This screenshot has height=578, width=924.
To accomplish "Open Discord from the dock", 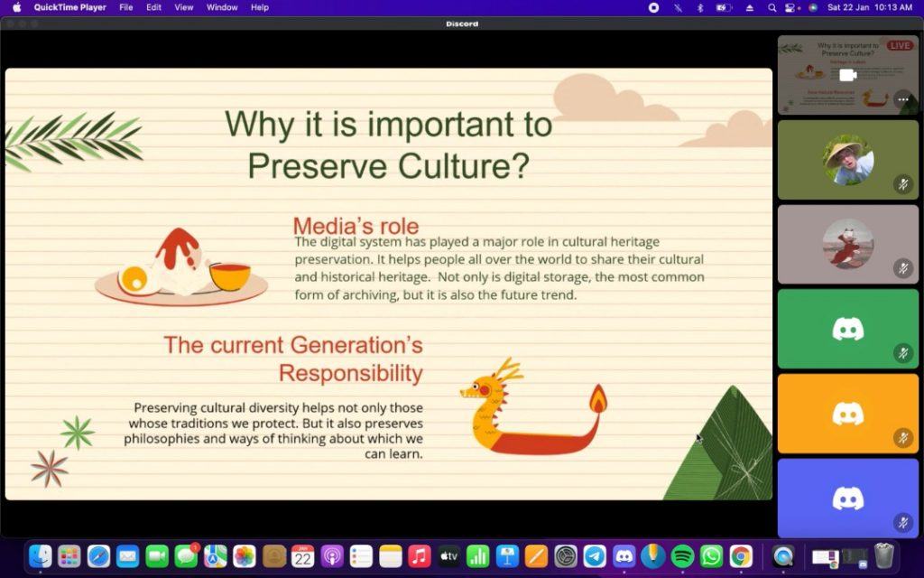I will (624, 556).
